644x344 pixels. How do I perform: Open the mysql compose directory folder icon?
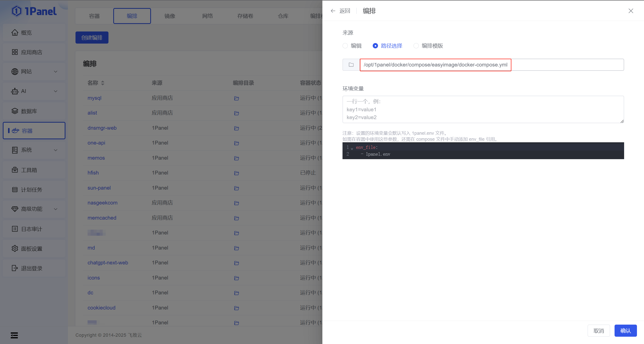pyautogui.click(x=236, y=98)
